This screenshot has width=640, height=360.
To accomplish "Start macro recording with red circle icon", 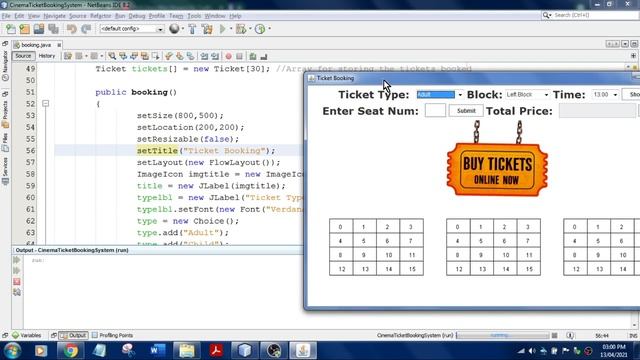I will (229, 56).
